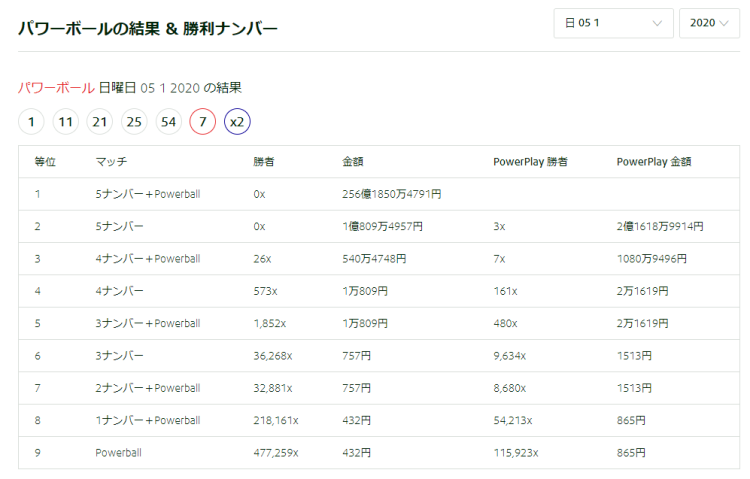Click the 等位 column header
This screenshot has width=750, height=479.
pos(45,162)
